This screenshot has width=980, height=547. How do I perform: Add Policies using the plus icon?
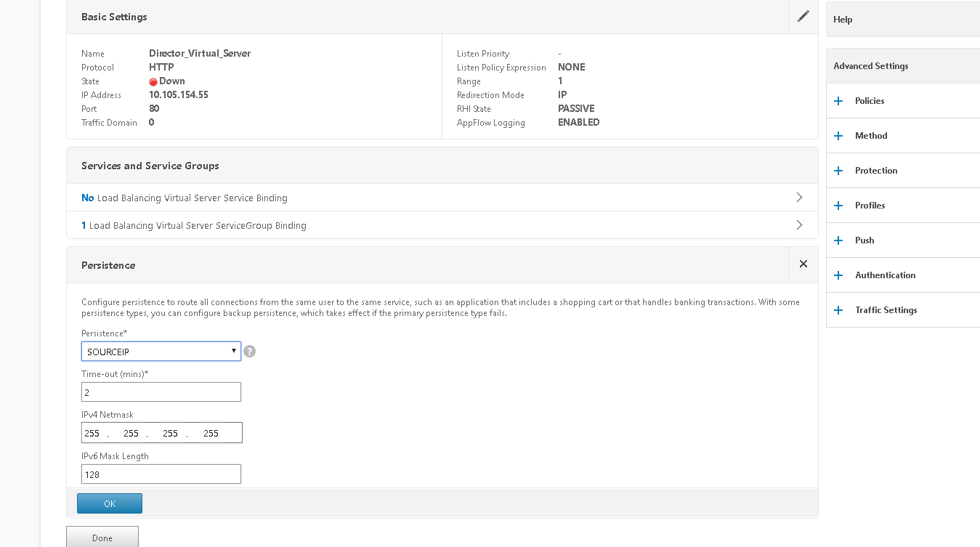(838, 101)
